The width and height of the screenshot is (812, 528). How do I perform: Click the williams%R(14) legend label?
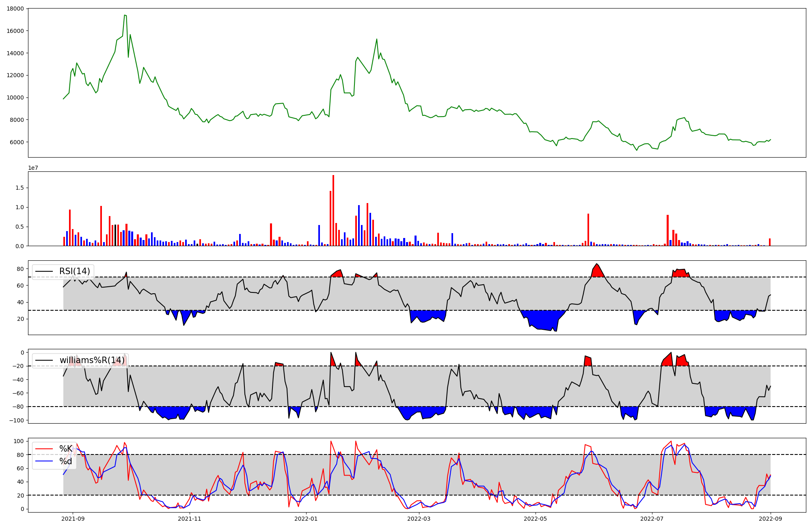[x=92, y=360]
